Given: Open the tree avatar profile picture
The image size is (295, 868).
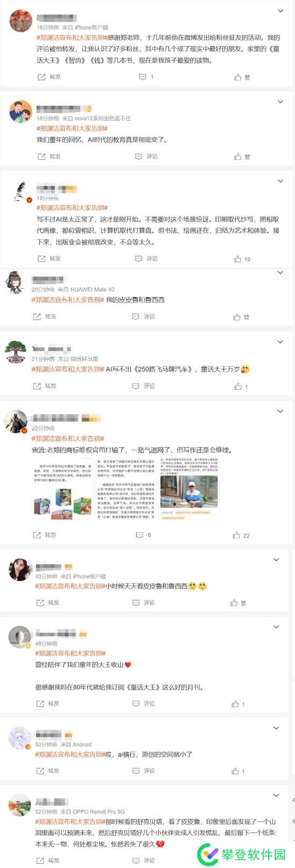Looking at the screenshot, I should point(16,352).
